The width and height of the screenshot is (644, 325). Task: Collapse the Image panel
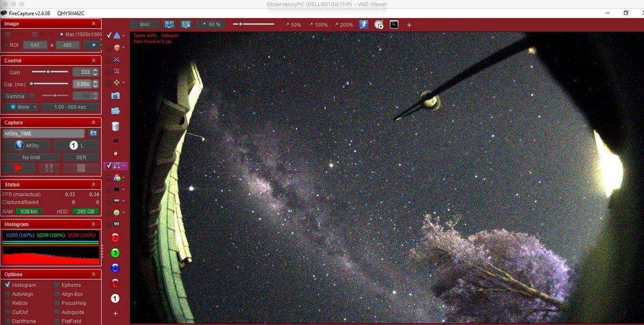click(94, 24)
